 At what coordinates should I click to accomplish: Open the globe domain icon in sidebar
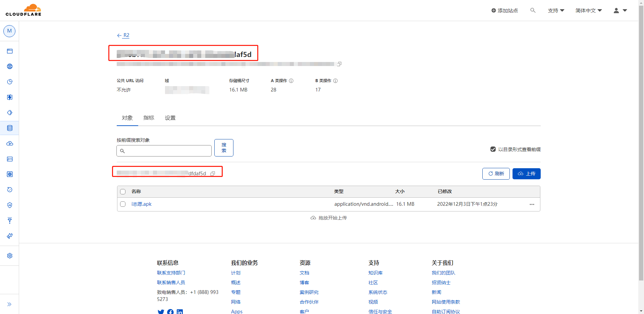click(10, 66)
